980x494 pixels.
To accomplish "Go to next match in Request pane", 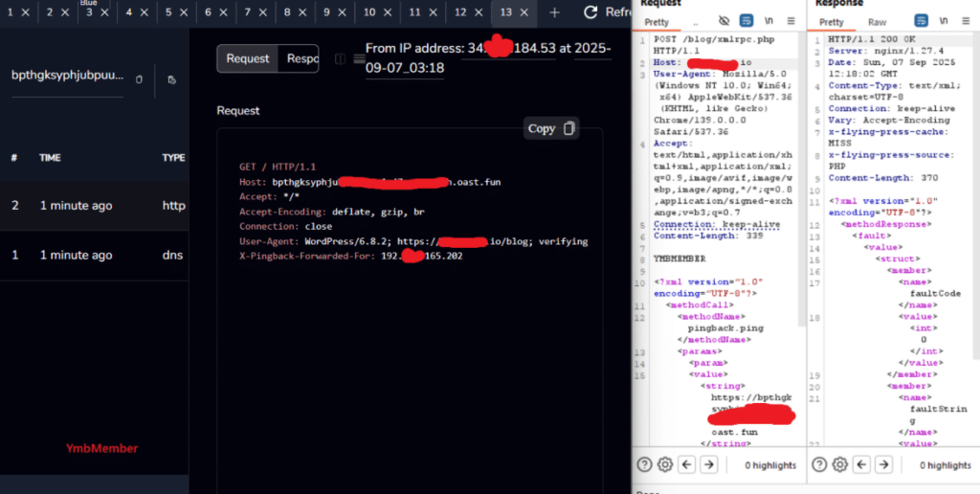I will [x=708, y=464].
